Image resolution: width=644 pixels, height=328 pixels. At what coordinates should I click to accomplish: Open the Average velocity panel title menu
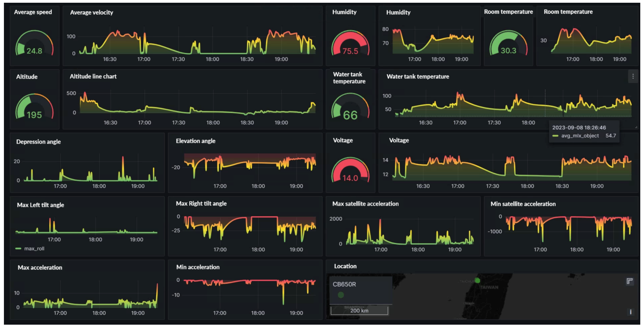click(x=91, y=13)
